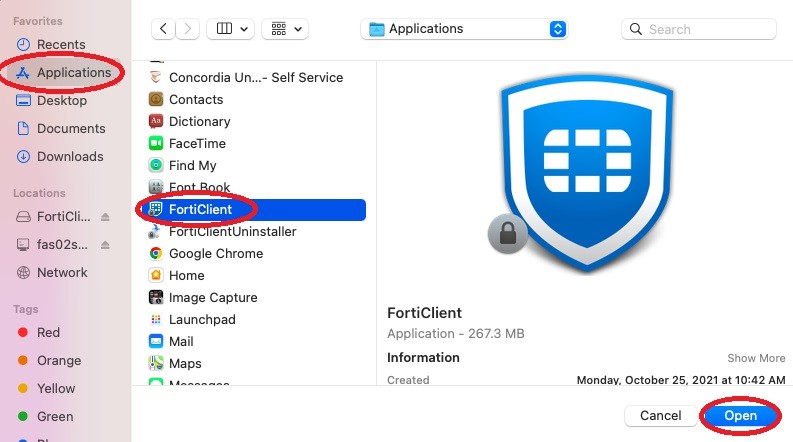Select the FaceTime app icon

pos(156,143)
